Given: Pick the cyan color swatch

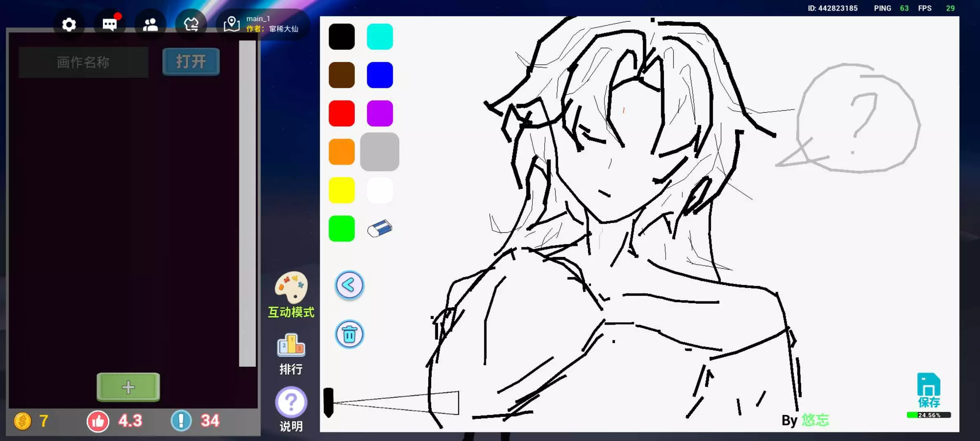Looking at the screenshot, I should [379, 37].
